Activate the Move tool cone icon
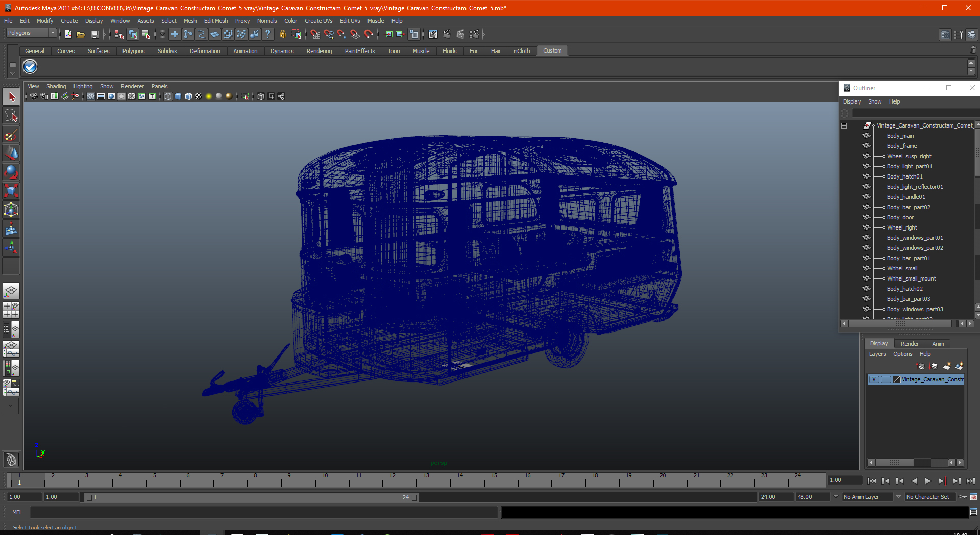This screenshot has height=535, width=980. [11, 153]
